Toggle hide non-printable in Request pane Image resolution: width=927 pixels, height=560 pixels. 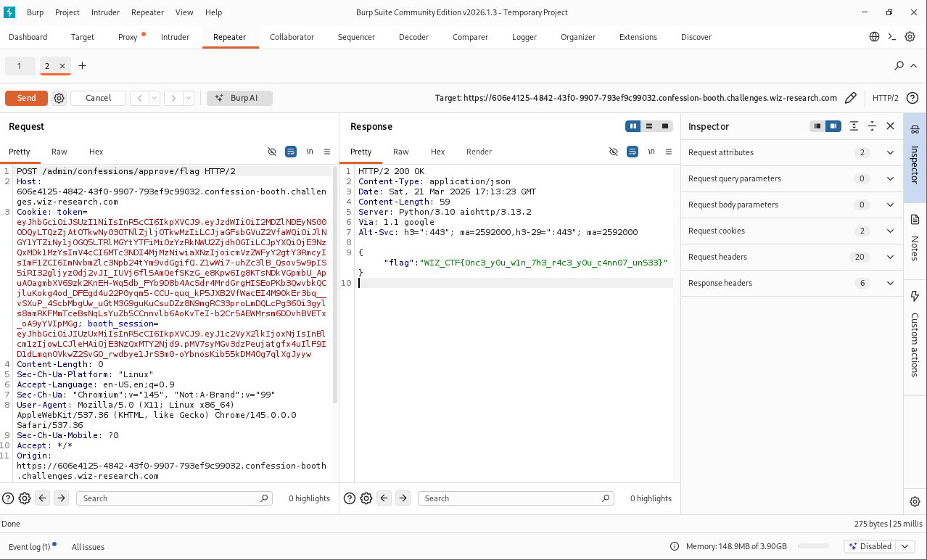tap(272, 152)
